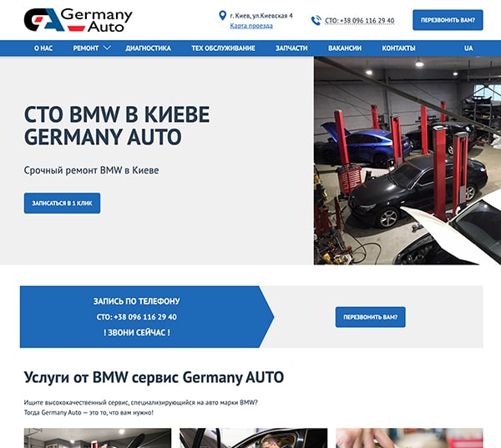Viewport: 501px width, 448px height.
Task: Click header ПЕРЕЗВОНИТЬ ВАМ? button
Action: click(448, 20)
